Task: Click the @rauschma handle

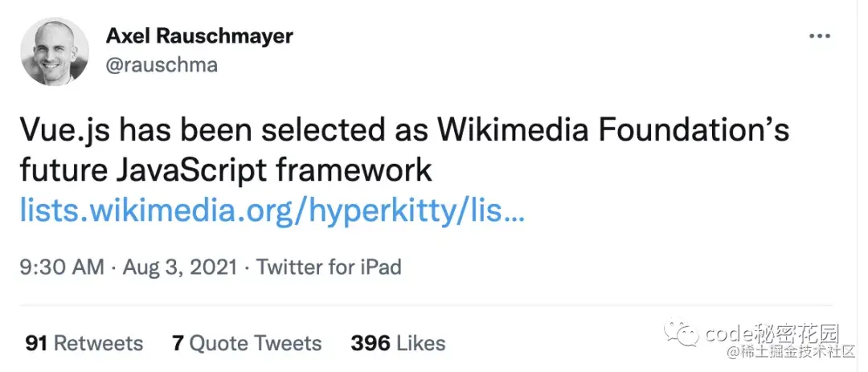Action: [162, 65]
